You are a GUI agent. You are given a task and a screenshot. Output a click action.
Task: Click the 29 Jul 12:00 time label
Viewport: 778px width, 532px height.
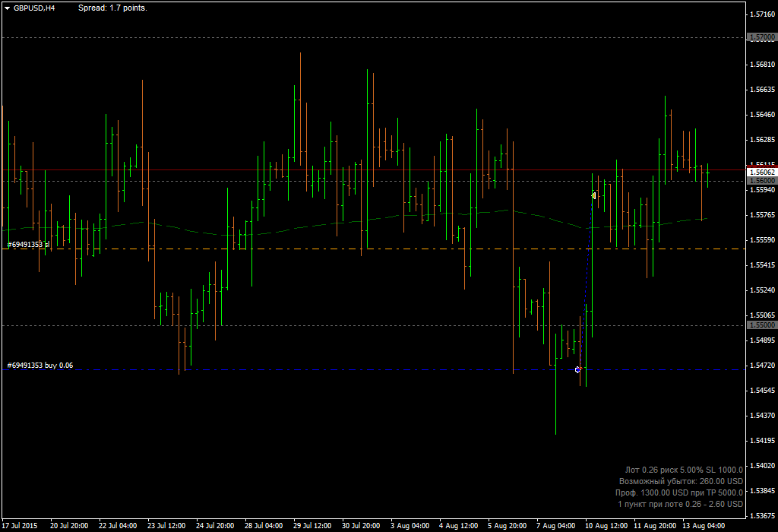point(312,526)
